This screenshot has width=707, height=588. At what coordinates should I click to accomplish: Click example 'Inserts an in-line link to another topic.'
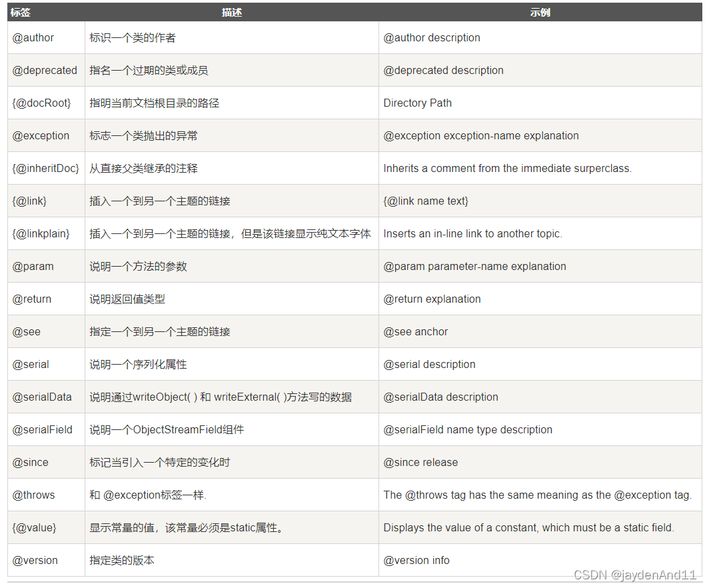[473, 234]
